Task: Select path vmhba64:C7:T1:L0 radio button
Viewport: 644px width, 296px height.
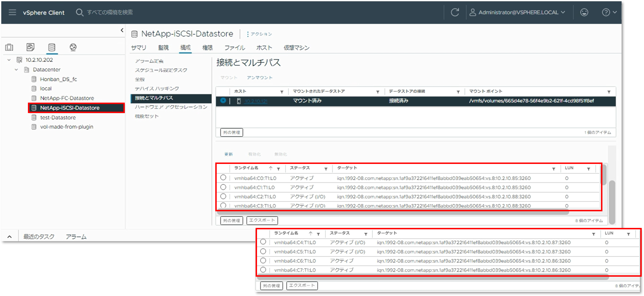Action: 263,270
